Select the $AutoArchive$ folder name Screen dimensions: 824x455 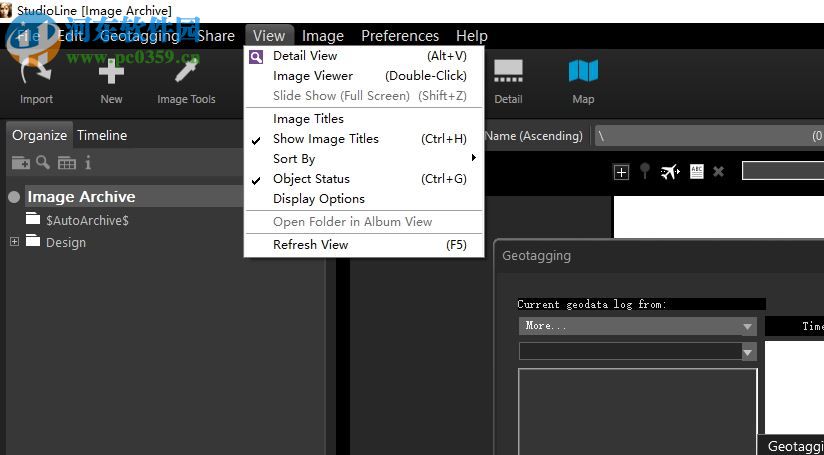pyautogui.click(x=87, y=220)
